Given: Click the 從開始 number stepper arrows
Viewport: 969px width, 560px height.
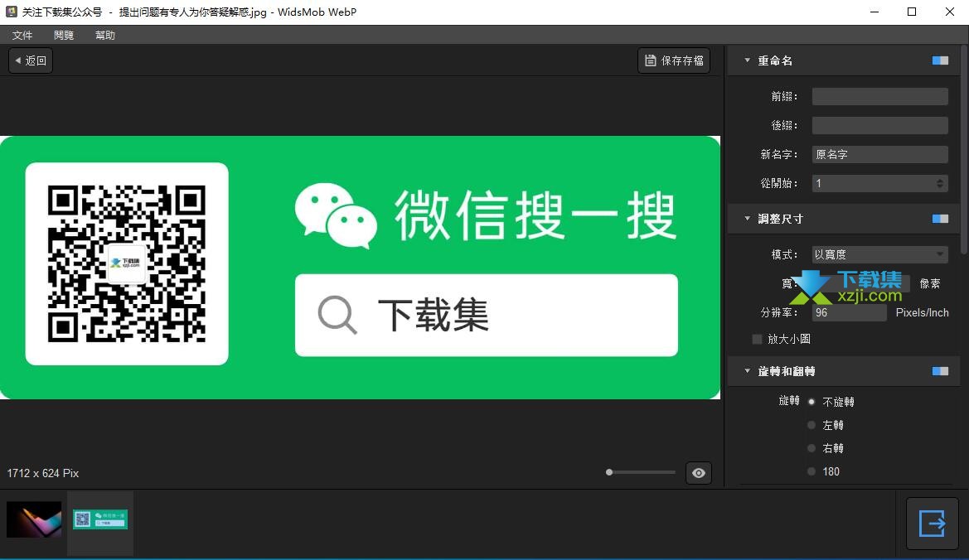Looking at the screenshot, I should pos(940,183).
